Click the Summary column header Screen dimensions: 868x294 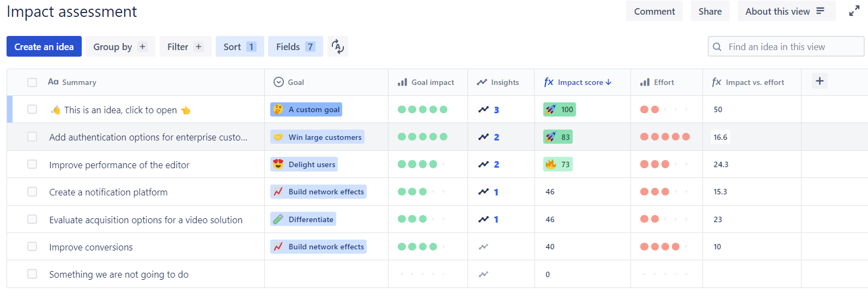coord(72,82)
